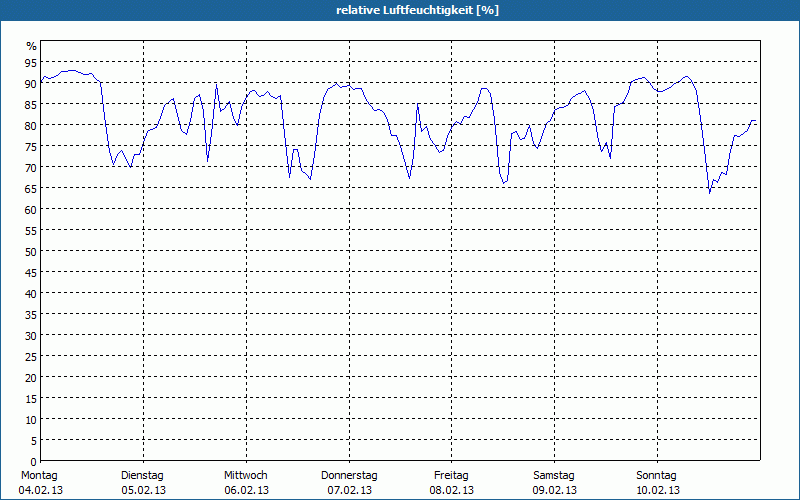Select the date 08.02.13

tap(452, 490)
